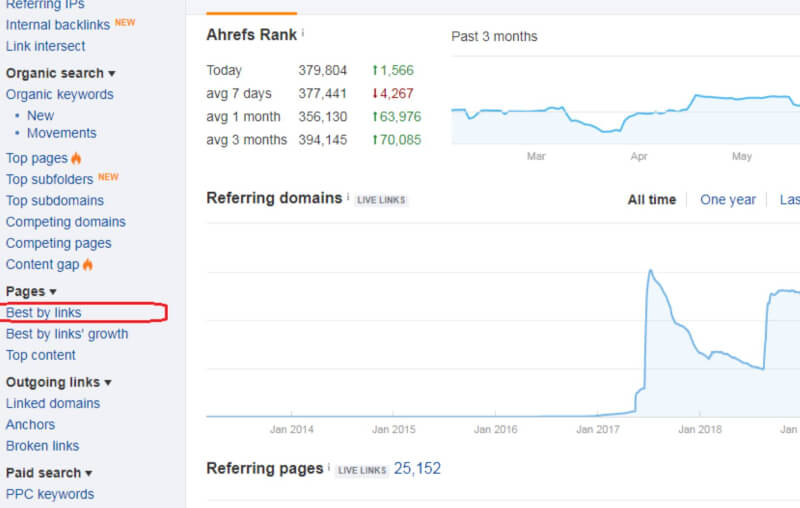The width and height of the screenshot is (800, 508).
Task: Collapse the Paid search section
Action: pyautogui.click(x=49, y=473)
